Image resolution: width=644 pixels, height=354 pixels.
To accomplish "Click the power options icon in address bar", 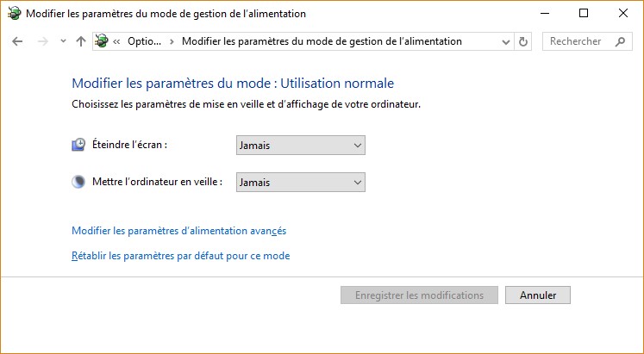I will 103,41.
